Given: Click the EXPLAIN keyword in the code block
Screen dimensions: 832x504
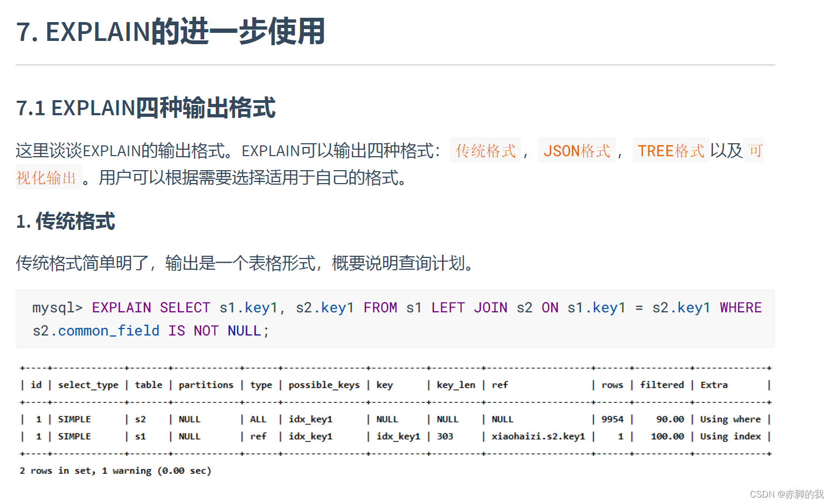Looking at the screenshot, I should tap(121, 308).
